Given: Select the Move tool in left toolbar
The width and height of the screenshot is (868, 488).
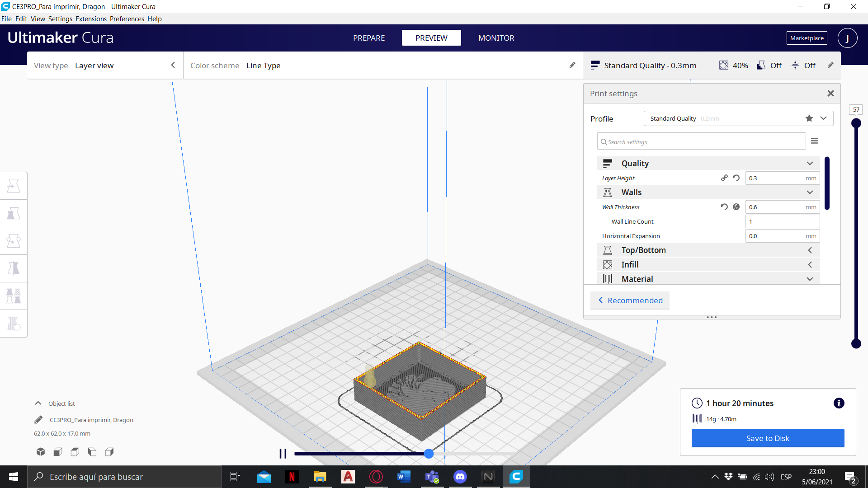Looking at the screenshot, I should click(x=14, y=186).
